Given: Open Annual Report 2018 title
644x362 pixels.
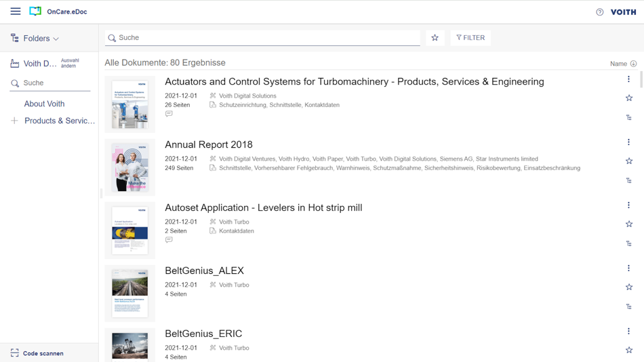Looking at the screenshot, I should (209, 144).
